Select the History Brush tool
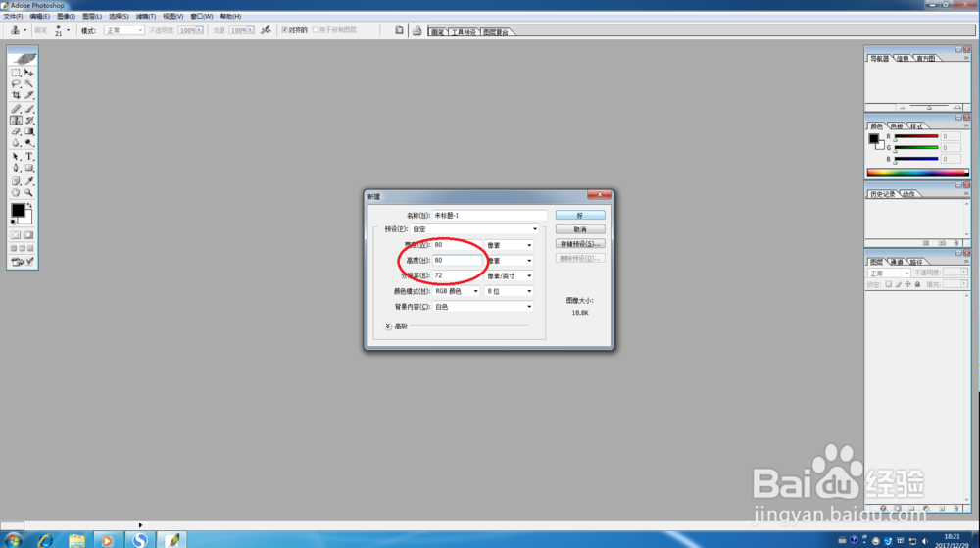The height and width of the screenshot is (548, 980). [x=28, y=120]
